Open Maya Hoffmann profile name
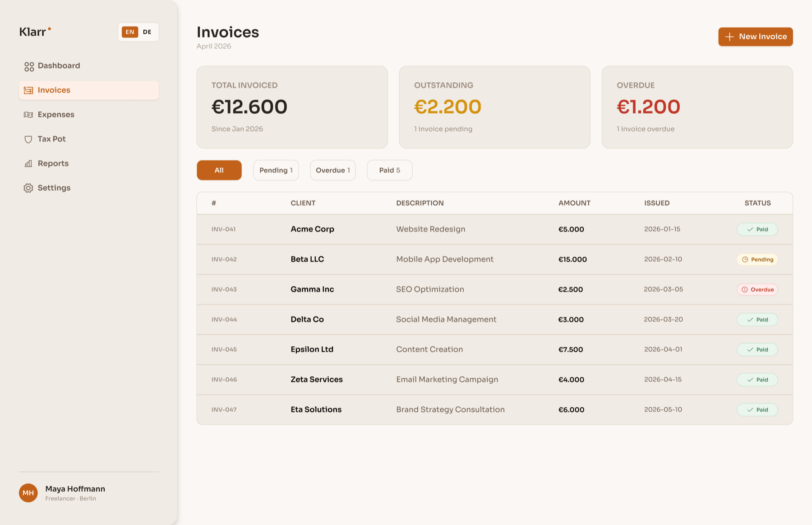The width and height of the screenshot is (812, 525). (x=75, y=489)
